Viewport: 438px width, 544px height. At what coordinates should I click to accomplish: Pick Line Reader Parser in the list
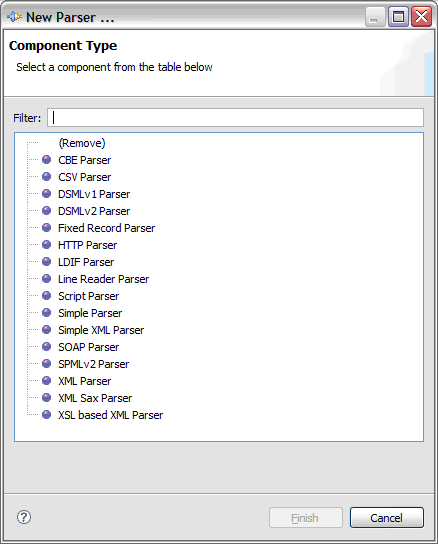pos(103,279)
